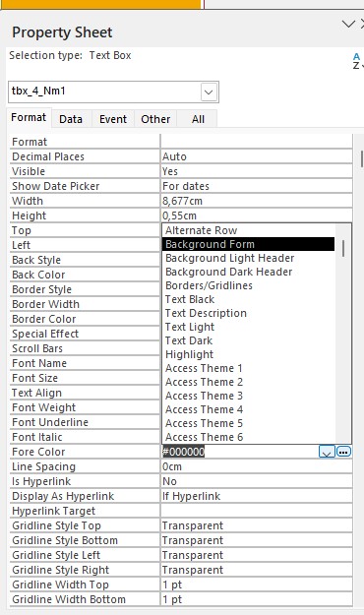Select the Back Style property label
The image size is (364, 615).
pos(36,260)
